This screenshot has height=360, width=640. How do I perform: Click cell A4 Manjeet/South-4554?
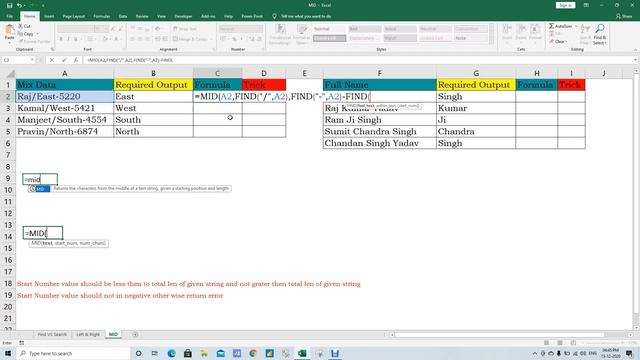point(64,120)
